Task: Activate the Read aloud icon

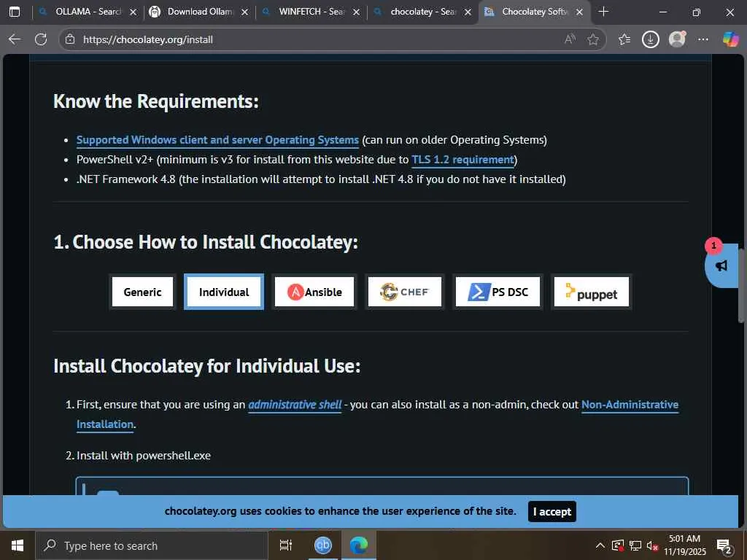Action: [x=570, y=39]
